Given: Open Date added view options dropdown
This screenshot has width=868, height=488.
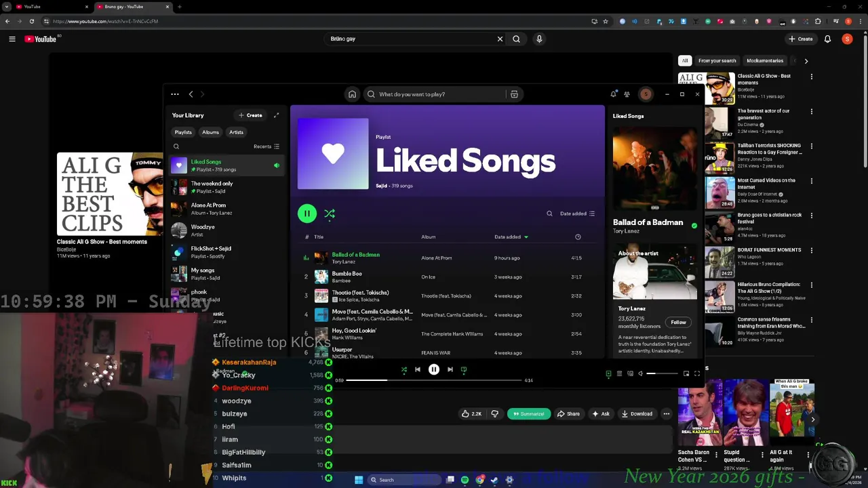Looking at the screenshot, I should click(x=577, y=213).
